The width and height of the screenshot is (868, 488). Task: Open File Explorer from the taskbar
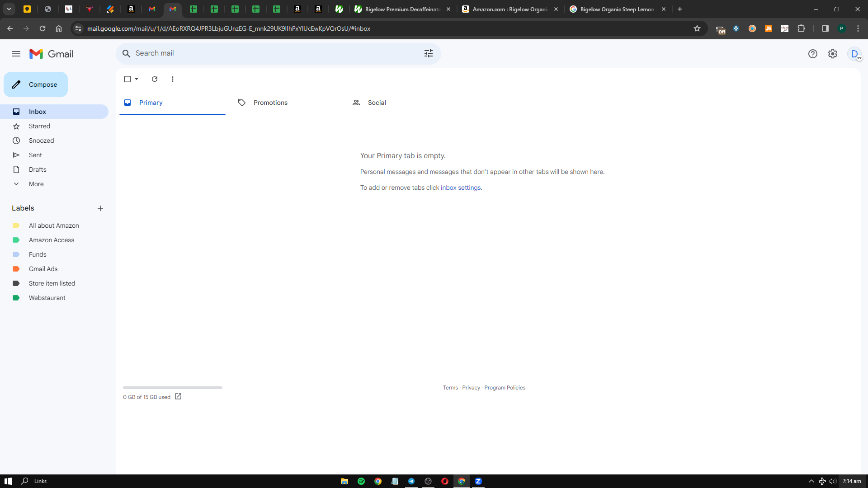click(344, 481)
